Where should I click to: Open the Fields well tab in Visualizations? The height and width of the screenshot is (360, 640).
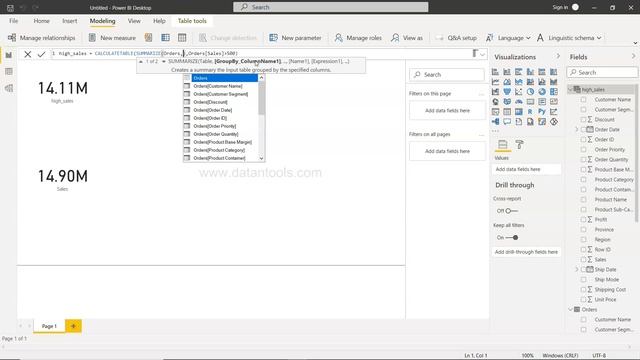coord(503,144)
